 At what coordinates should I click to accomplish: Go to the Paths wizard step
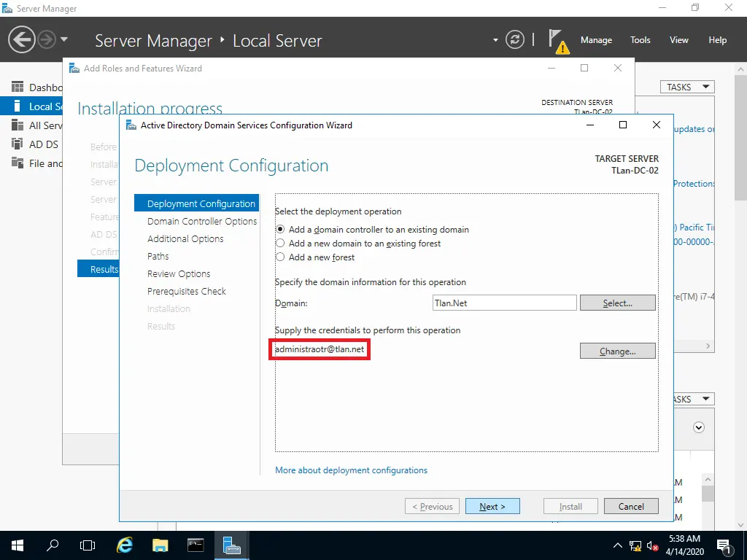pyautogui.click(x=158, y=256)
